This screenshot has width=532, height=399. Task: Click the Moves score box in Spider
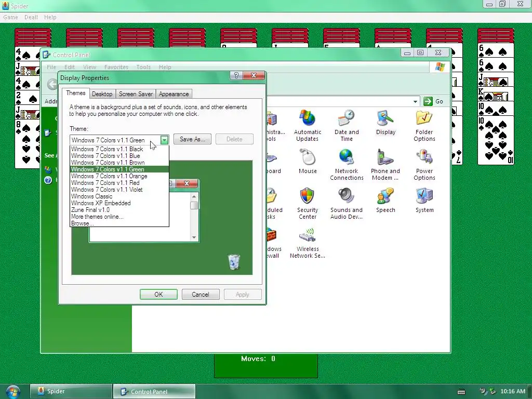click(x=266, y=366)
